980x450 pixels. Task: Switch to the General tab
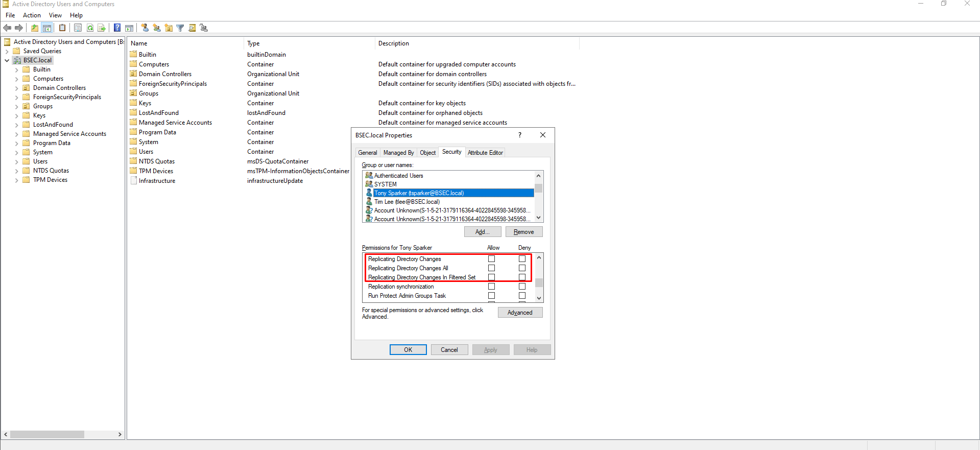(x=368, y=153)
